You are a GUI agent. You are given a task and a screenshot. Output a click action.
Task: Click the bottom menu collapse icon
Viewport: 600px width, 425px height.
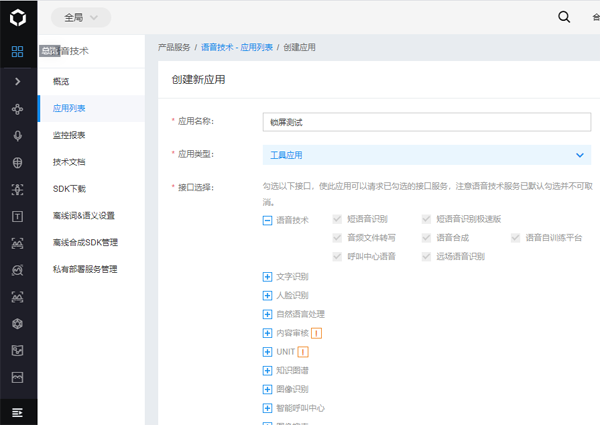(17, 412)
